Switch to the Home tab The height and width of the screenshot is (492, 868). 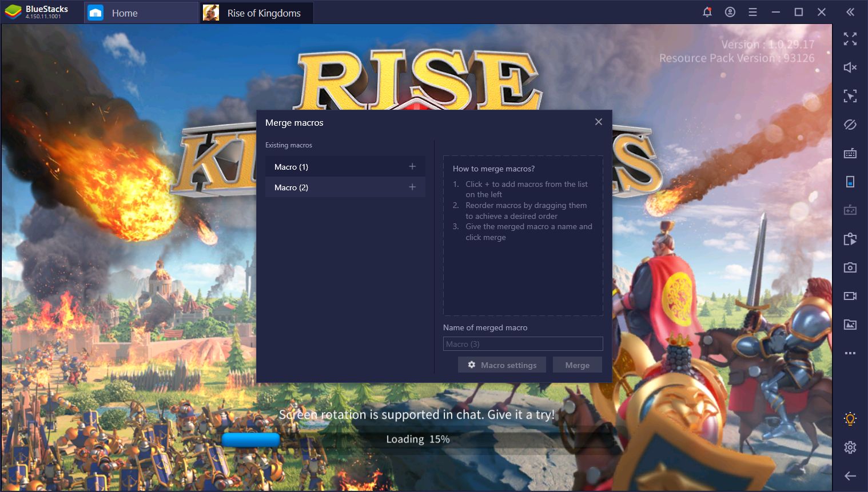[x=141, y=13]
